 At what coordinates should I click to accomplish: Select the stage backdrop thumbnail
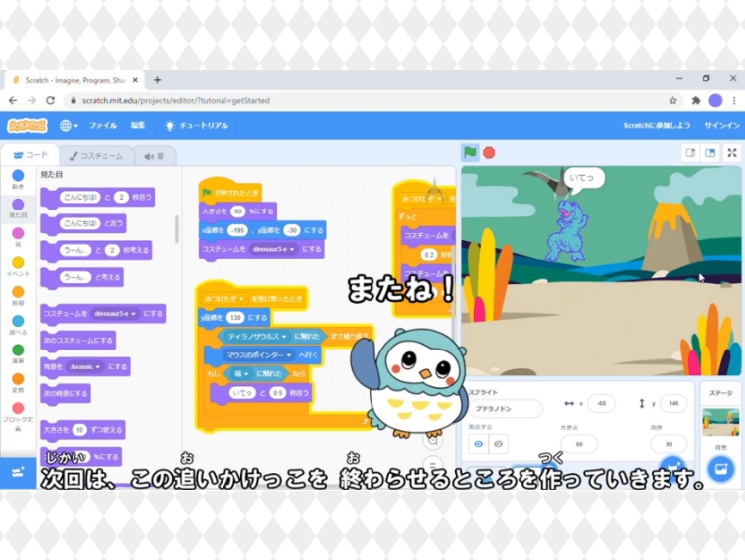[x=721, y=422]
